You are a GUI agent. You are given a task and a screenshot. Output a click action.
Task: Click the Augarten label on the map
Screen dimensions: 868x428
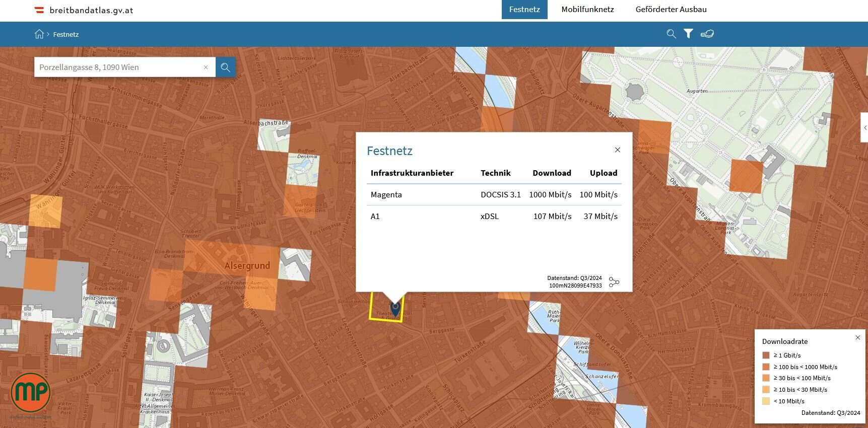697,91
